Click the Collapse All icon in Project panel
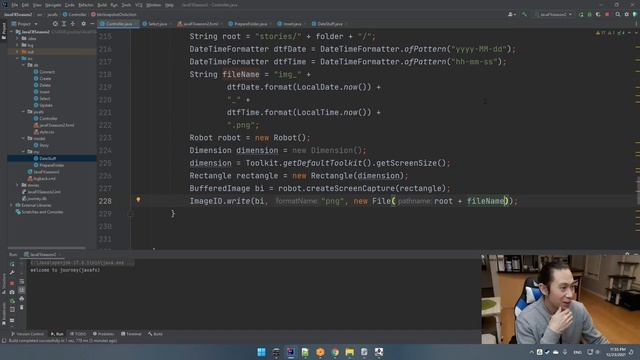This screenshot has width=640, height=360. coord(73,24)
